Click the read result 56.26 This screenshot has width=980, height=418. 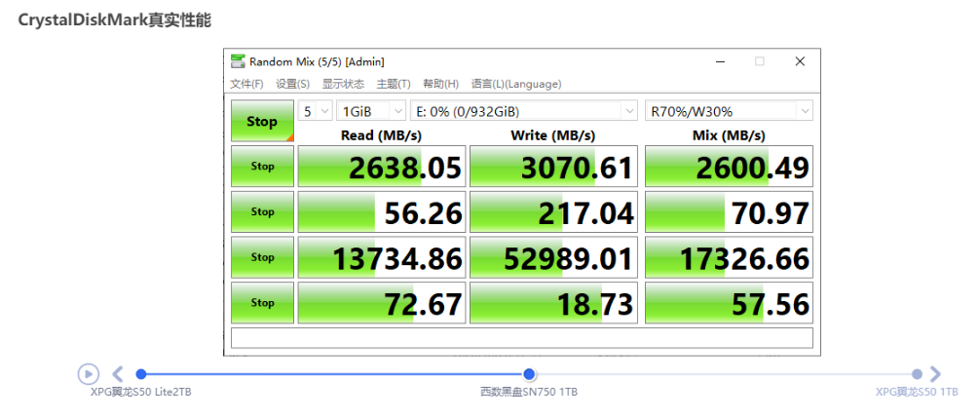(x=382, y=211)
